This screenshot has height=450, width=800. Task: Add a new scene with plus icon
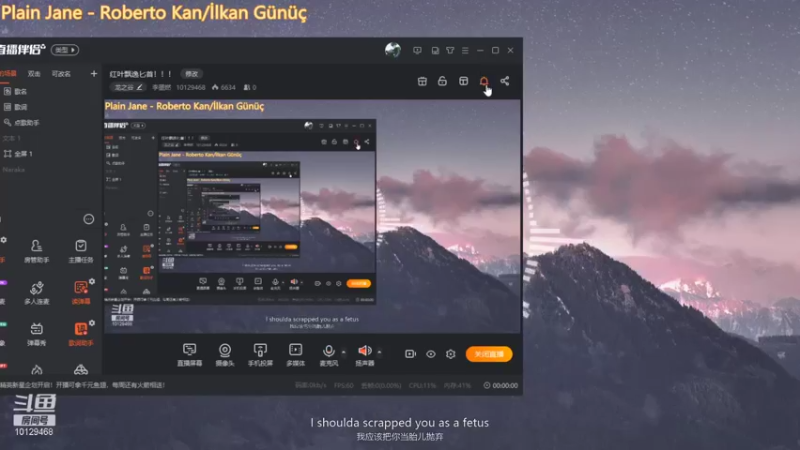pos(93,73)
